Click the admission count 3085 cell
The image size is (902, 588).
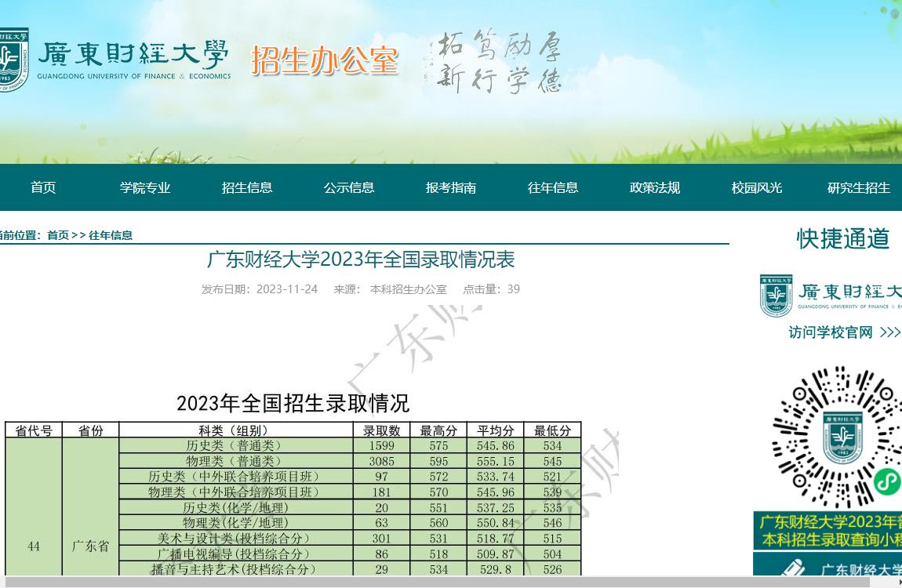click(x=381, y=461)
